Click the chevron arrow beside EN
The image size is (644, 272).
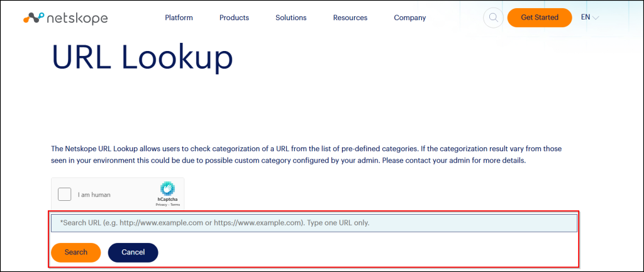click(x=595, y=18)
